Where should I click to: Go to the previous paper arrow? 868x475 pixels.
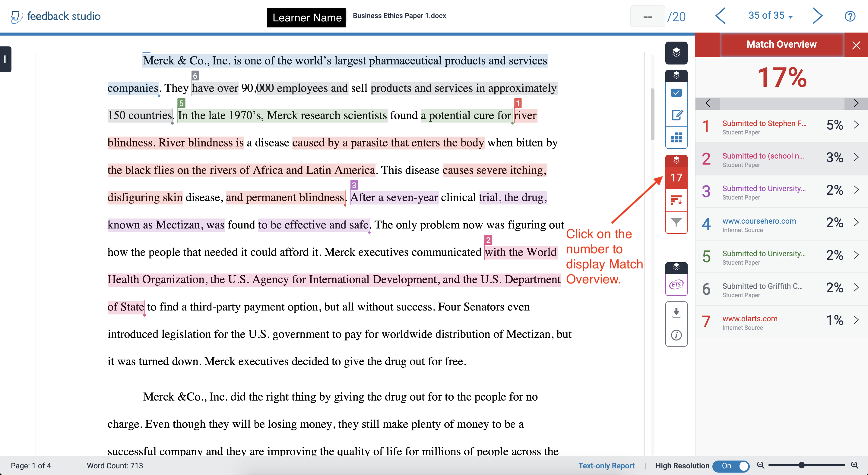point(720,16)
